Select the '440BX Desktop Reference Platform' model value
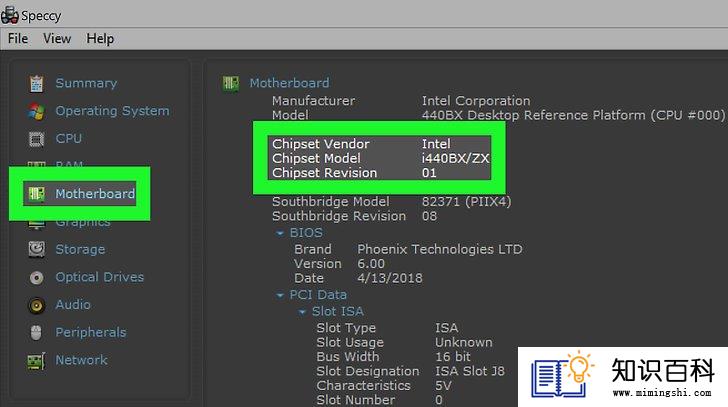The image size is (728, 407). click(573, 115)
